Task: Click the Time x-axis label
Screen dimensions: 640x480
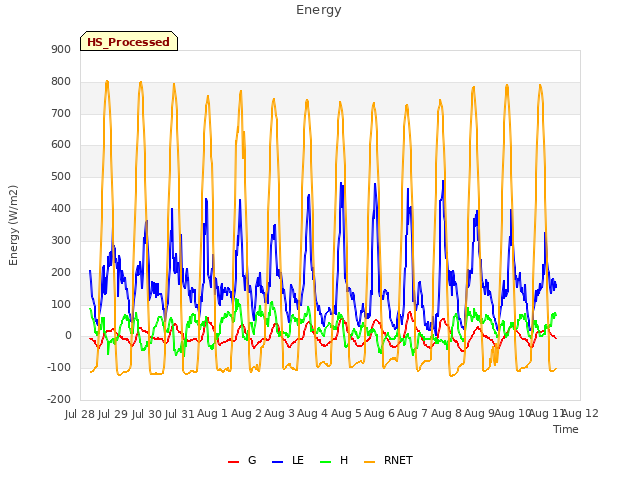Action: [566, 429]
